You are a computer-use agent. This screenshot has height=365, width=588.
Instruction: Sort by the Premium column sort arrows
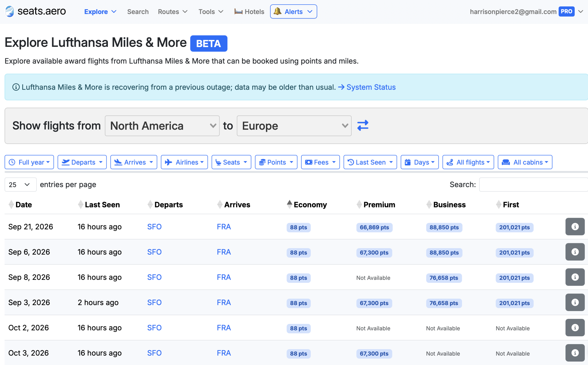pyautogui.click(x=359, y=204)
